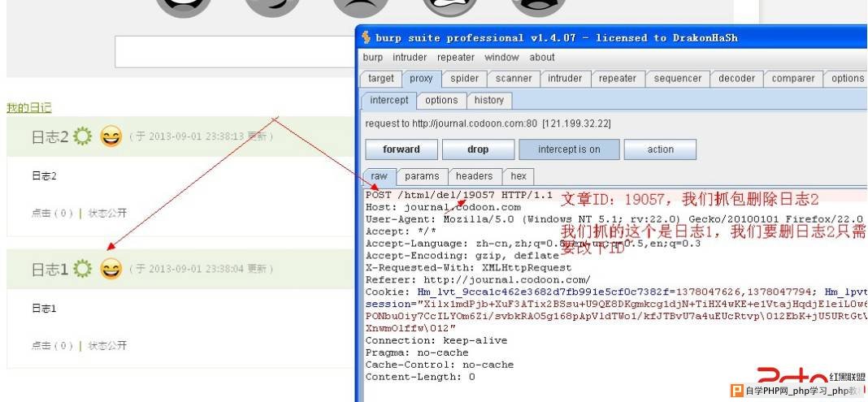Click the forward button
868x402 pixels.
(401, 149)
